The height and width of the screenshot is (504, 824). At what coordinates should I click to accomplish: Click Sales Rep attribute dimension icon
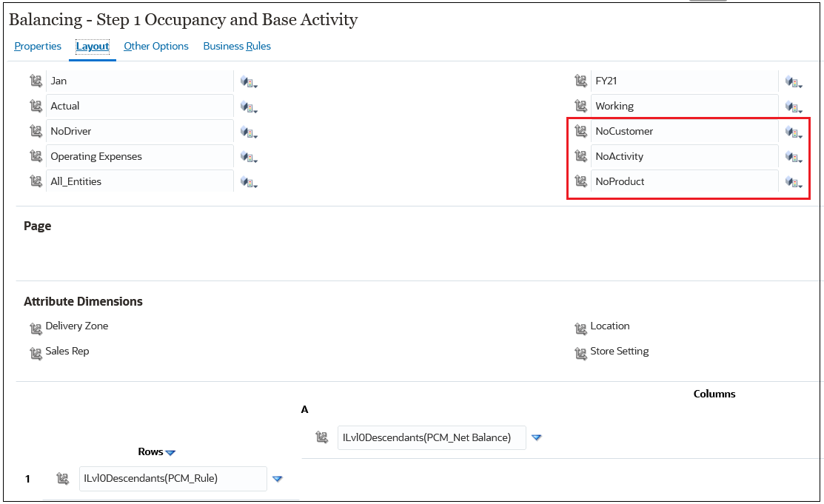click(36, 354)
